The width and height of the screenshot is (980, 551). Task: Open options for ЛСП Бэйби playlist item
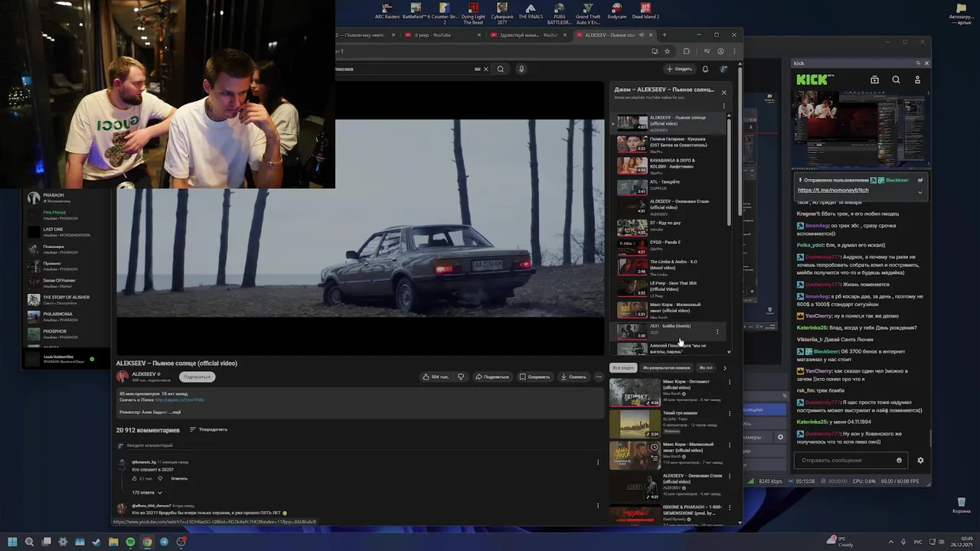[717, 331]
